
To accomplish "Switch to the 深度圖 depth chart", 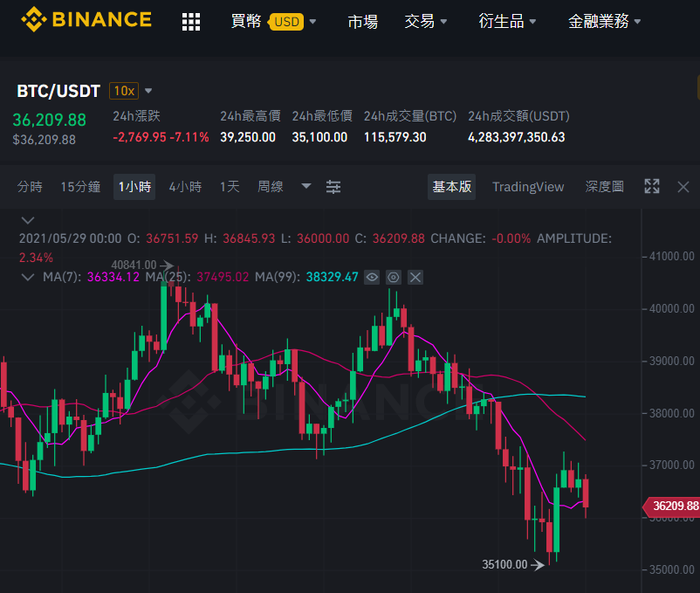I will (605, 187).
